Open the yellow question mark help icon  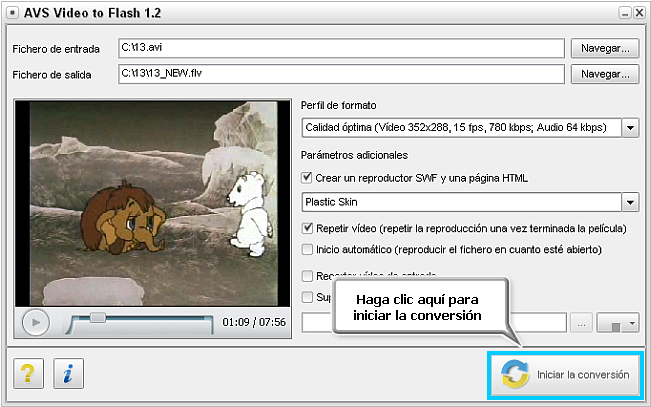click(28, 373)
